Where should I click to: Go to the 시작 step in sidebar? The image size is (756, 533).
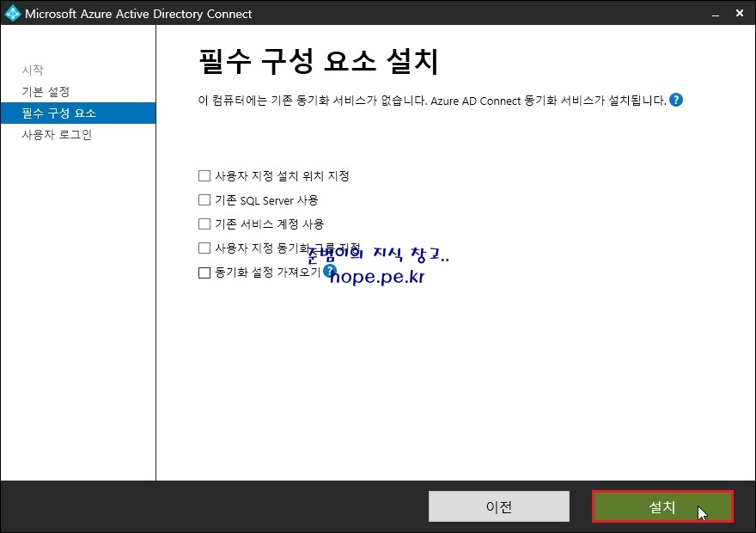click(x=33, y=70)
